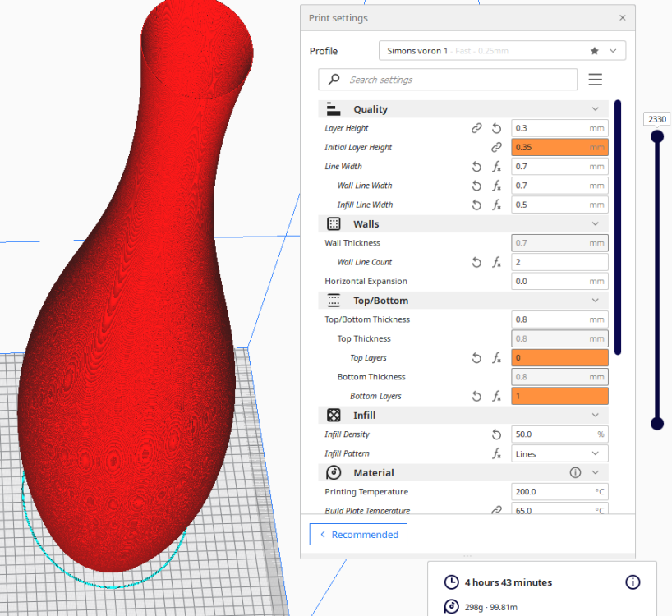Edit the Build Plate Temperature 65.0 field
The image size is (672, 616).
(x=559, y=509)
